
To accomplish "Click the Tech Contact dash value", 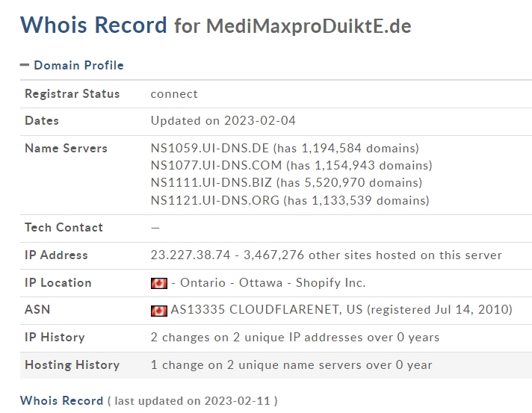I will click(x=155, y=228).
